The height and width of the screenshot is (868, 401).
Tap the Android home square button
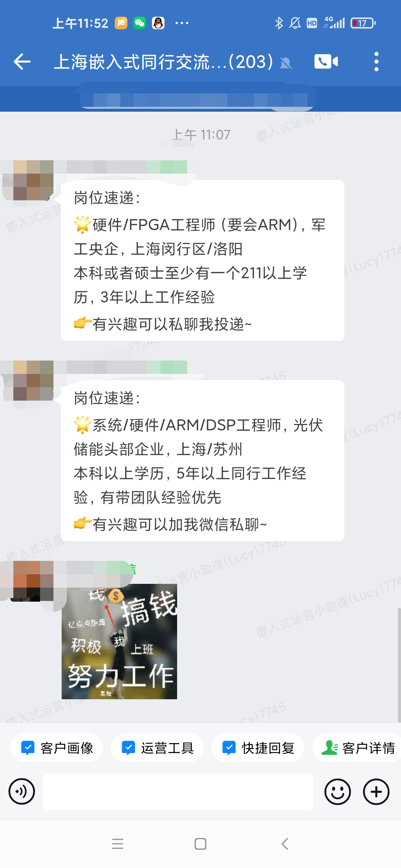200,844
